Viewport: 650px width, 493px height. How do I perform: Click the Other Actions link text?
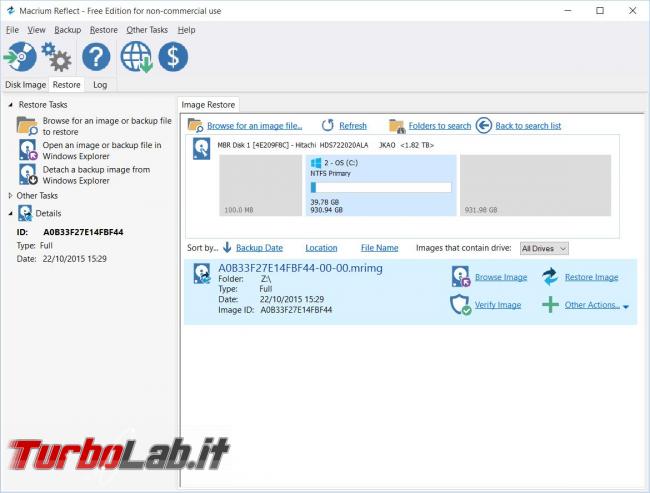[592, 305]
